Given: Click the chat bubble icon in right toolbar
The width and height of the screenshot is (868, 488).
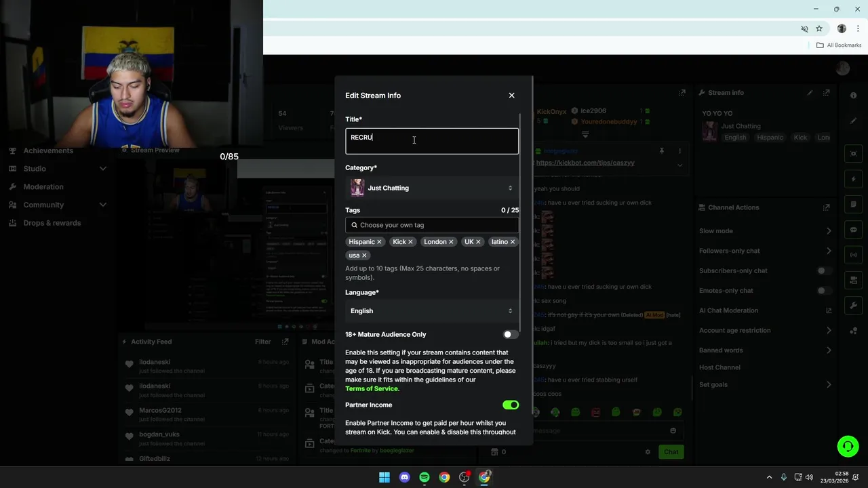Looking at the screenshot, I should 854,230.
